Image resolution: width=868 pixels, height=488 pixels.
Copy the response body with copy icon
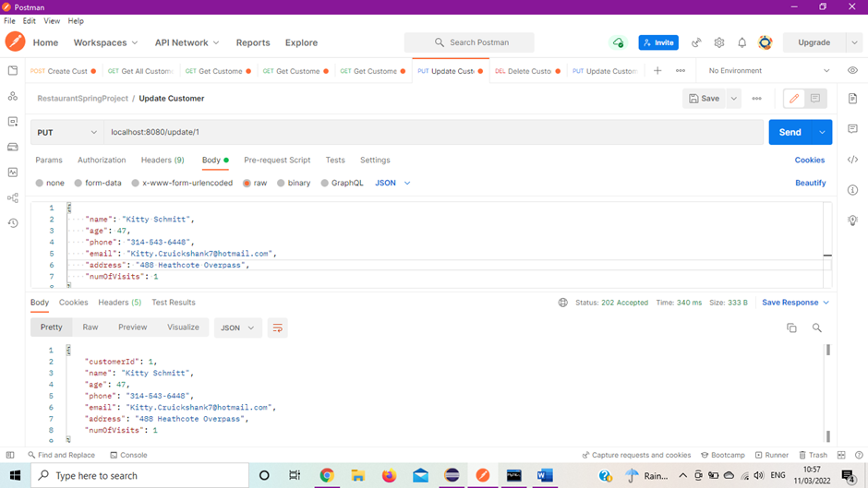791,328
